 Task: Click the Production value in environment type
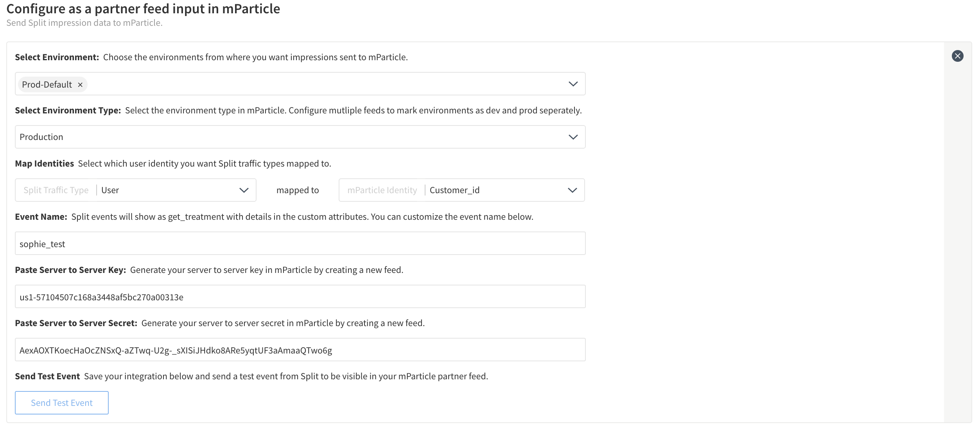(x=41, y=137)
